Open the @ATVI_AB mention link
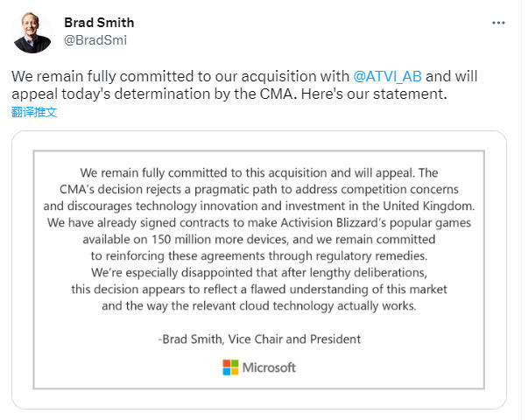The height and width of the screenshot is (420, 528). point(387,76)
